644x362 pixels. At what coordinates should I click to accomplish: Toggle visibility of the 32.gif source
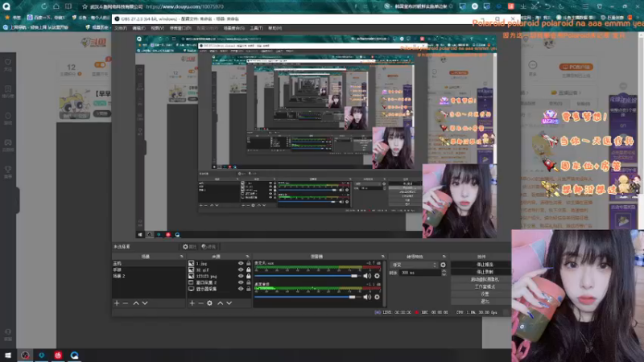(241, 269)
